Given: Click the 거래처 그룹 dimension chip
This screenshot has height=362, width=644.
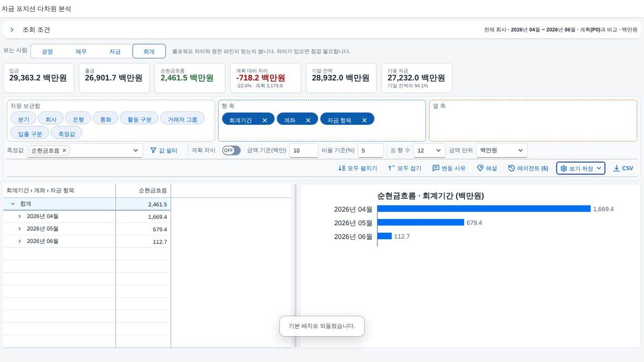Looking at the screenshot, I should click(182, 119).
